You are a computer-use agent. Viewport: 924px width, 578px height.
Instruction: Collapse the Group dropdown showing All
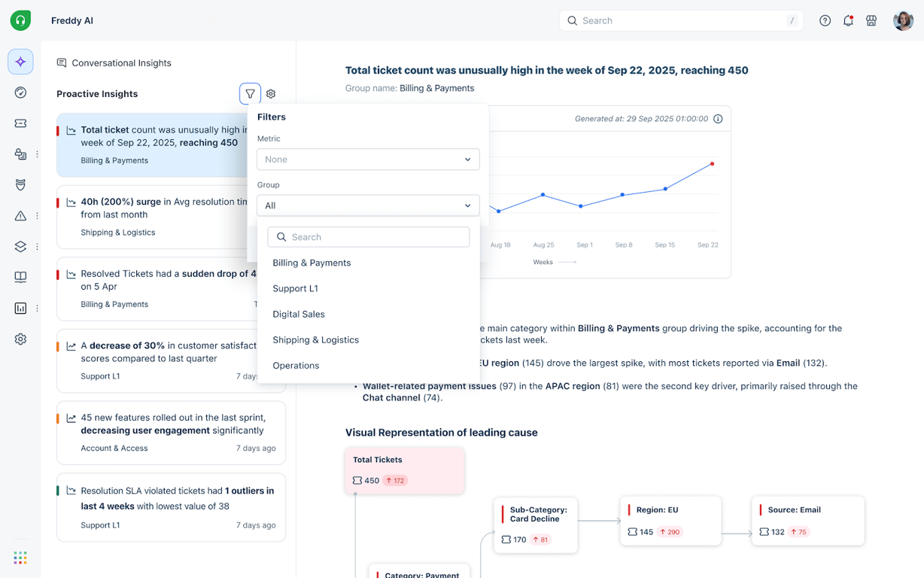pyautogui.click(x=368, y=205)
